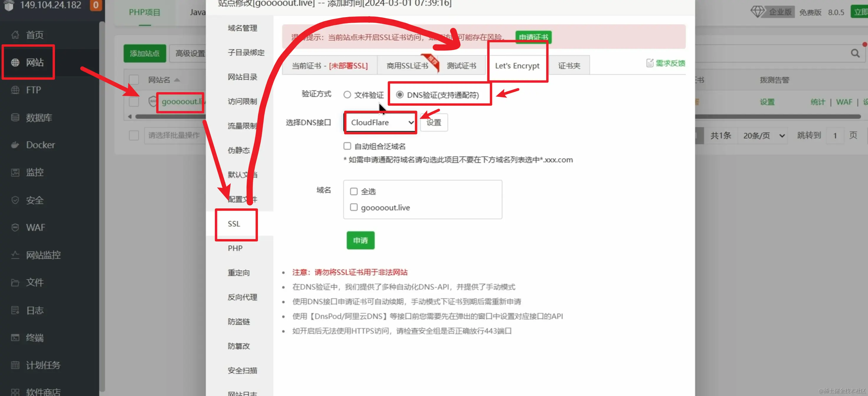
Task: Click the search magnifier icon
Action: tap(855, 53)
